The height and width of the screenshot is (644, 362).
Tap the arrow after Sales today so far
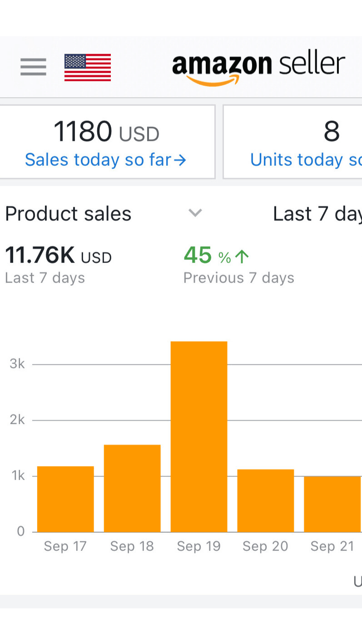click(x=180, y=160)
